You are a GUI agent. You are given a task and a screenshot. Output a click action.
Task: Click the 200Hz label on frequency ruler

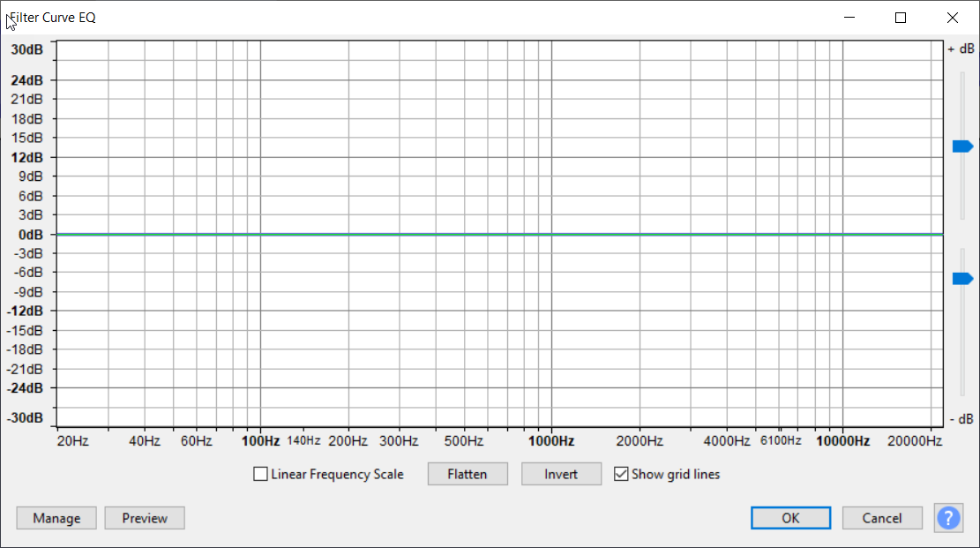tap(348, 441)
